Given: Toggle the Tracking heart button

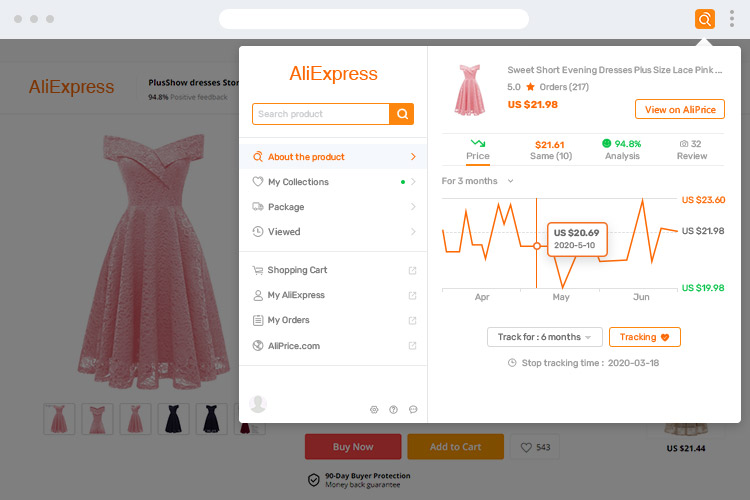Looking at the screenshot, I should tap(644, 337).
